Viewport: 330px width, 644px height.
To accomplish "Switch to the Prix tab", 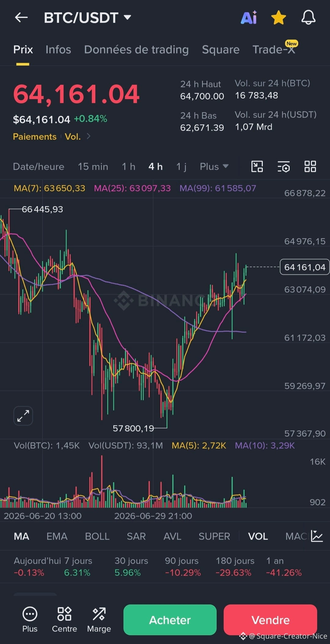I will click(x=23, y=49).
